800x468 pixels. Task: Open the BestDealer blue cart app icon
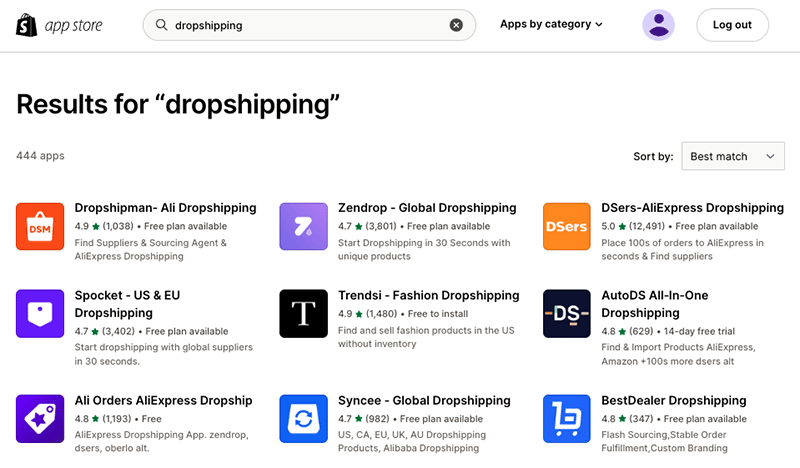(x=567, y=418)
